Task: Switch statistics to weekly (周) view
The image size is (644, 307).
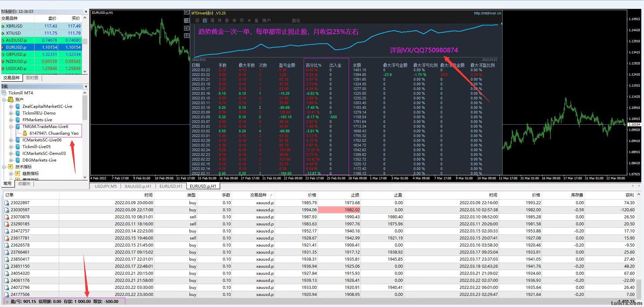Action: (212, 20)
